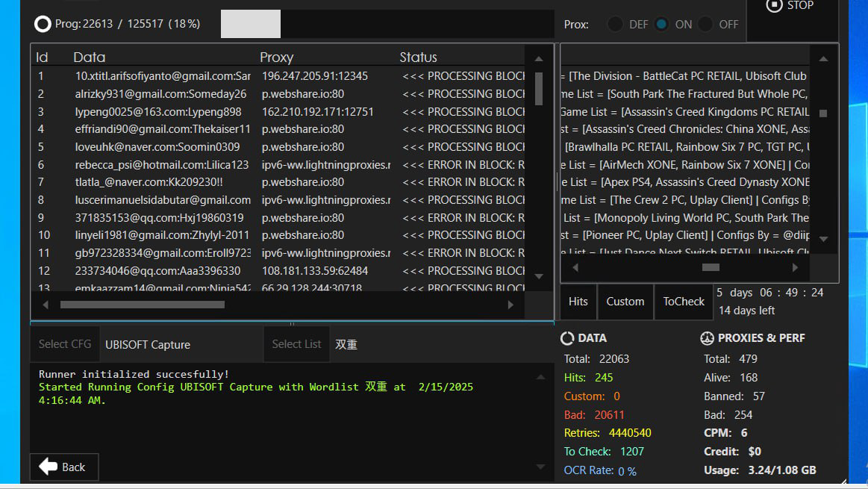Image resolution: width=868 pixels, height=489 pixels.
Task: Click left arrow of hits panel horizontal scrollbar
Action: point(575,267)
